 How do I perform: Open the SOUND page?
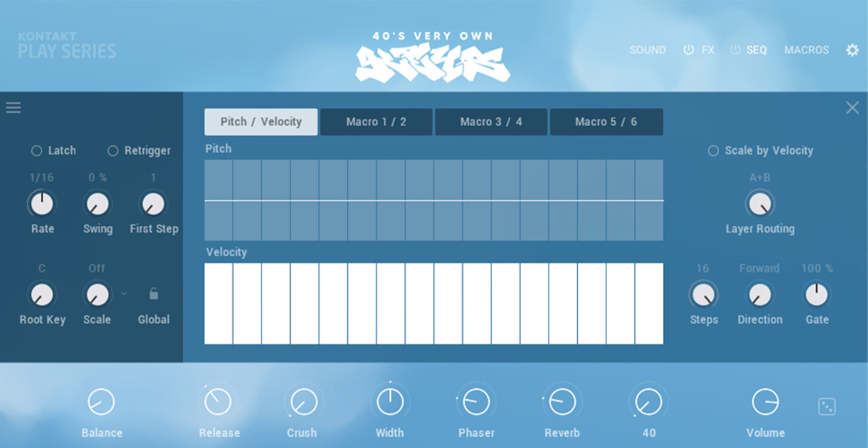tap(648, 50)
